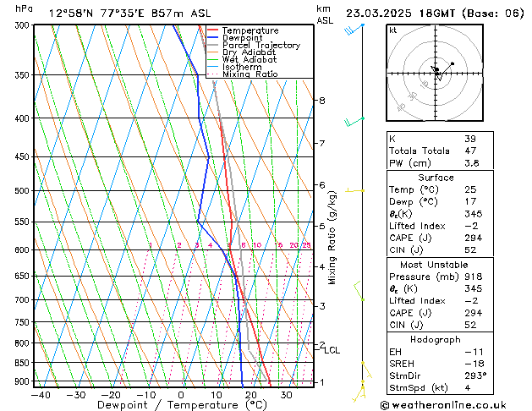The width and height of the screenshot is (532, 411).
Task: Click the location 12°58'N 77°35'E title
Action: pyautogui.click(x=129, y=14)
